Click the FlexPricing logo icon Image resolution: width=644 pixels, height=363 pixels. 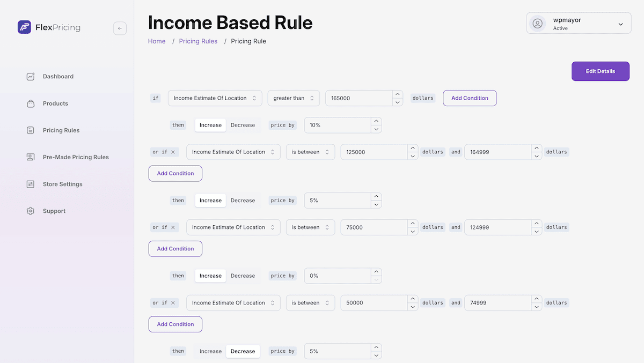24,27
